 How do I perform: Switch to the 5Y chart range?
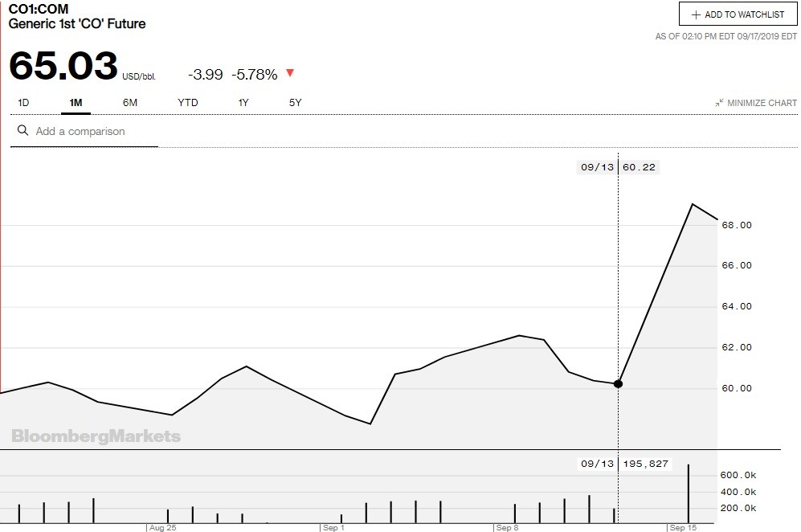pos(296,103)
